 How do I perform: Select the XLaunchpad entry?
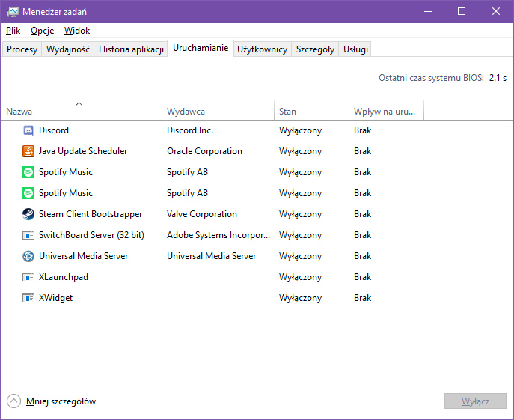point(64,277)
